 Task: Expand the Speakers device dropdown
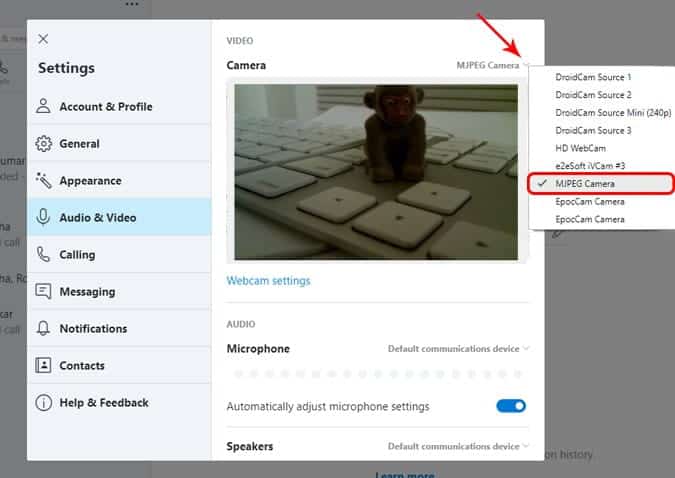click(458, 446)
